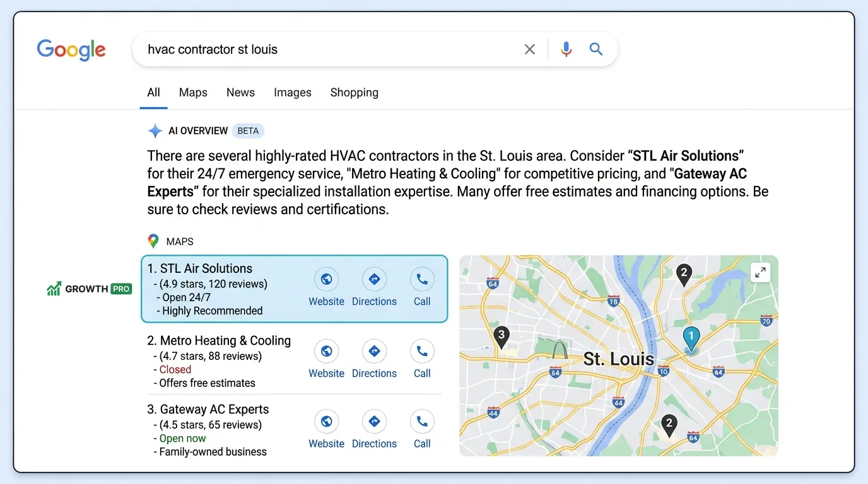The width and height of the screenshot is (868, 484).
Task: Get Directions to Gateway AC Experts
Action: (374, 430)
